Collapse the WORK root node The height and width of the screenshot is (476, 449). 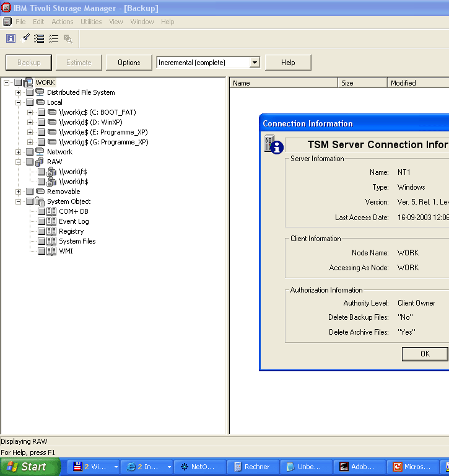click(6, 82)
